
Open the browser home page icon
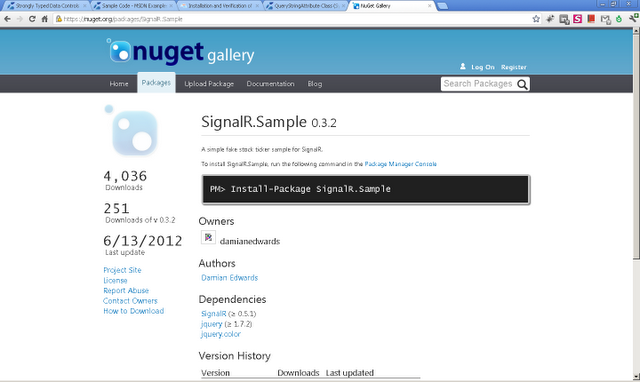pyautogui.click(x=44, y=19)
